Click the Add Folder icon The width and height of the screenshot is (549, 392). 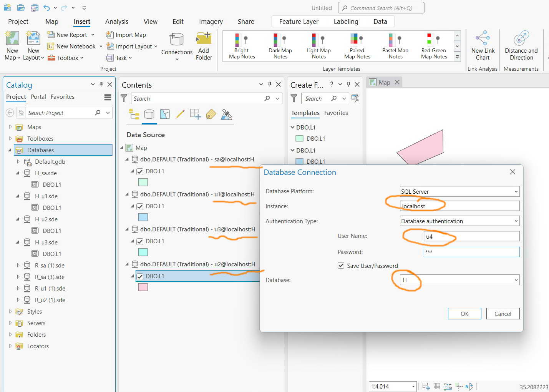[x=204, y=47]
